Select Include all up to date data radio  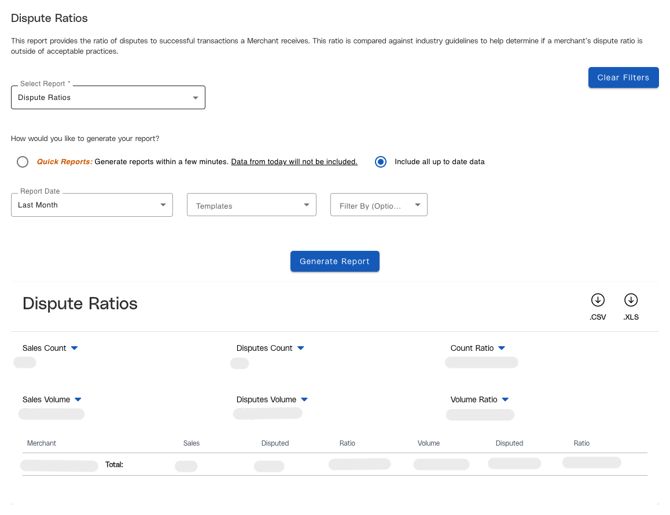(381, 162)
